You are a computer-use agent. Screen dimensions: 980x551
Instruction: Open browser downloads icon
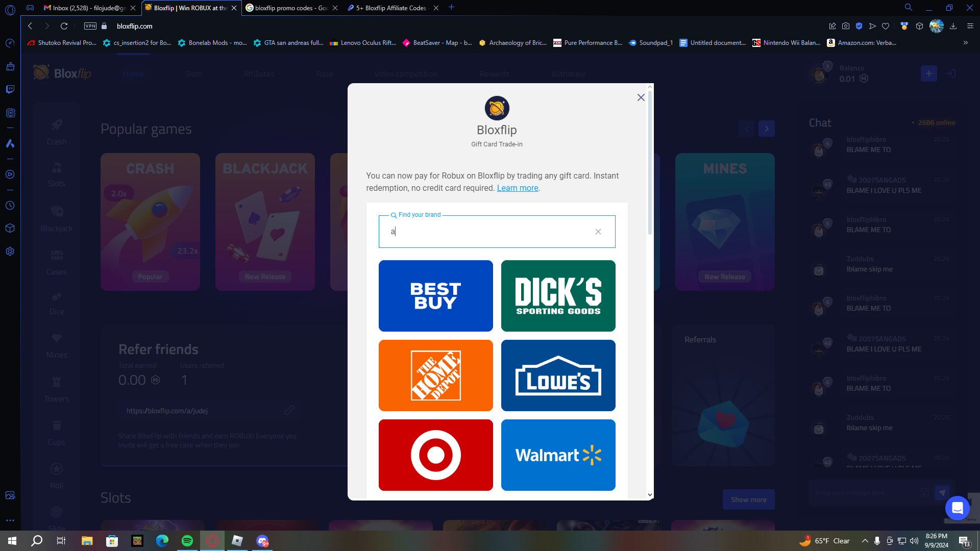(953, 26)
